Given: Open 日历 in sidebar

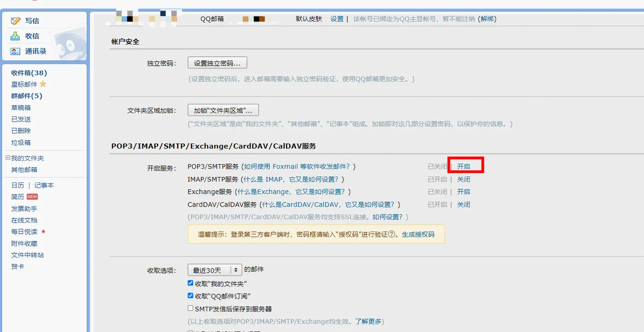Looking at the screenshot, I should click(x=17, y=185).
